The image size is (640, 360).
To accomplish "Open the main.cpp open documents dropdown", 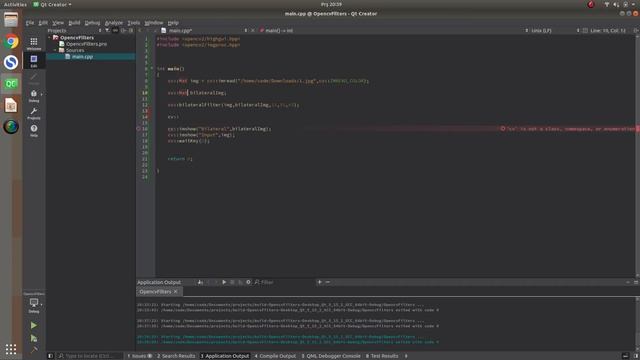I will click(204, 31).
